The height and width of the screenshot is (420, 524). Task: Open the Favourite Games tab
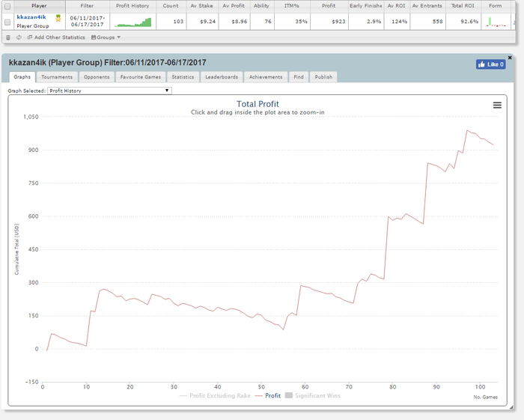click(141, 77)
